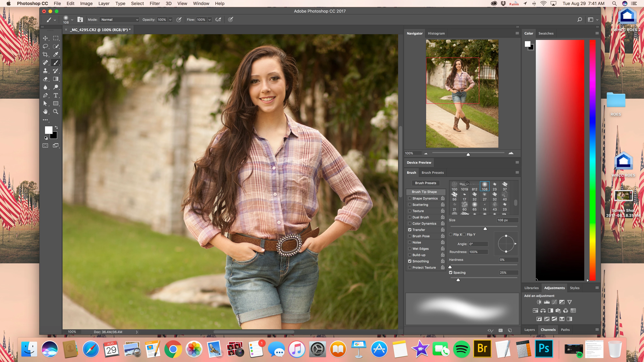The width and height of the screenshot is (644, 362).
Task: Click the Brush Tip Shape option
Action: coord(424,192)
